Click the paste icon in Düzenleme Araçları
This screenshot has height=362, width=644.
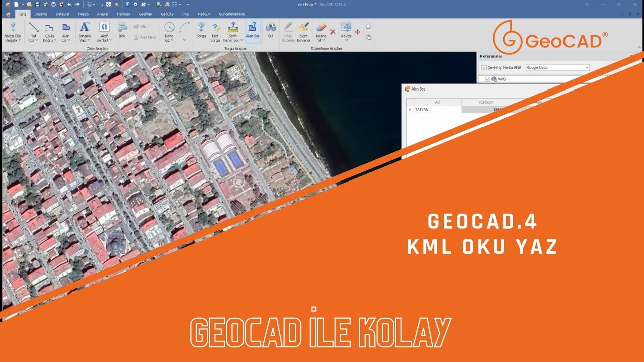pyautogui.click(x=369, y=37)
